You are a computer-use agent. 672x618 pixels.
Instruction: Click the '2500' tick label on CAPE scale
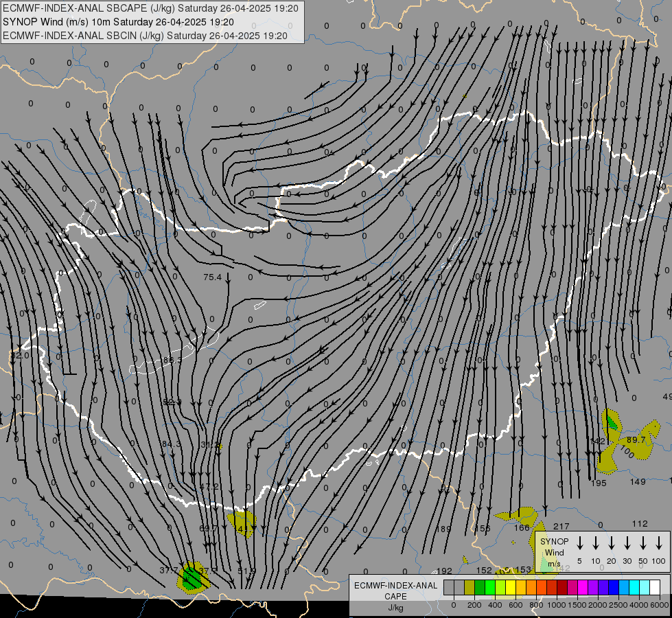pos(618,605)
